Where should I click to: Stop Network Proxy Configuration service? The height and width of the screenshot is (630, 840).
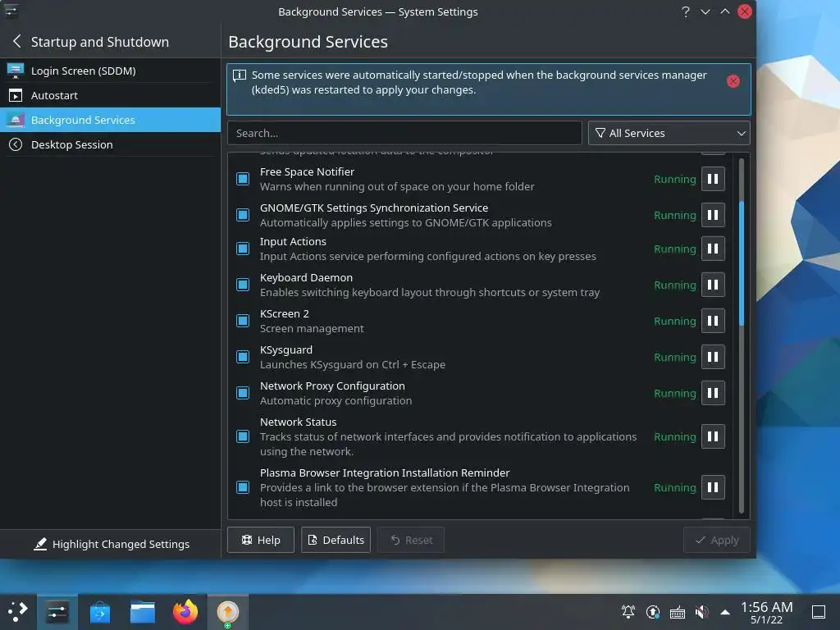pyautogui.click(x=713, y=393)
